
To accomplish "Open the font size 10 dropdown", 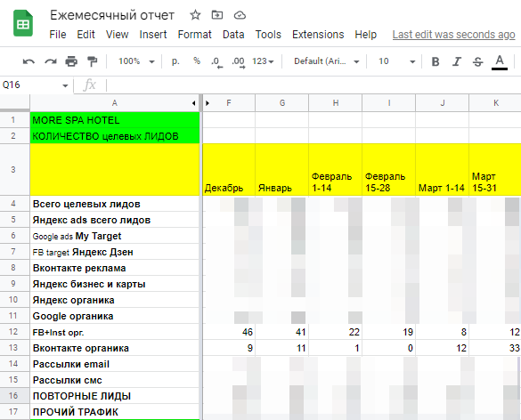I will click(x=396, y=61).
